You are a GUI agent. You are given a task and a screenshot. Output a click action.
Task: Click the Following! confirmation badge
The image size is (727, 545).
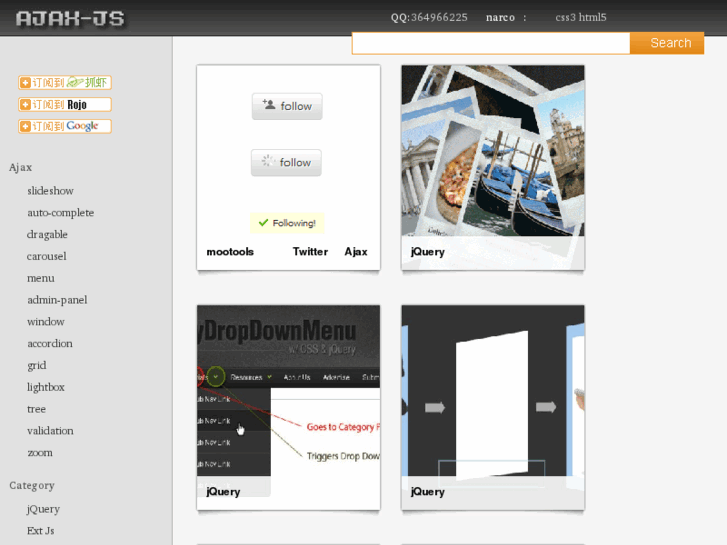(287, 223)
